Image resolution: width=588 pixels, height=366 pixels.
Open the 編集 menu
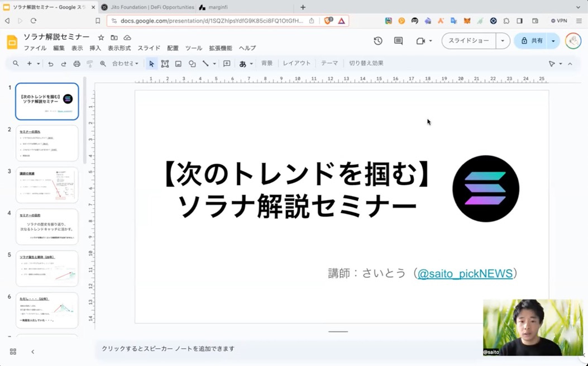[59, 48]
